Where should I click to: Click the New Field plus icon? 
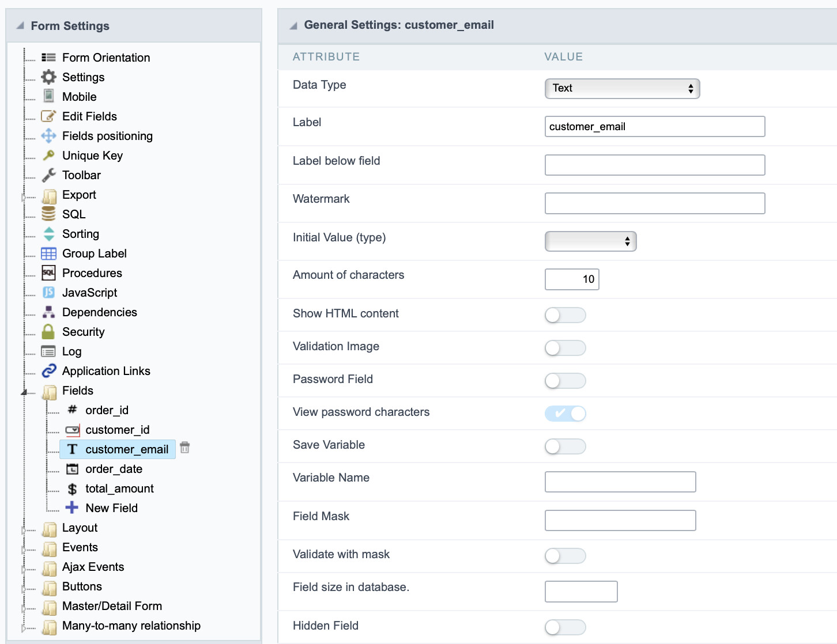[x=72, y=508]
